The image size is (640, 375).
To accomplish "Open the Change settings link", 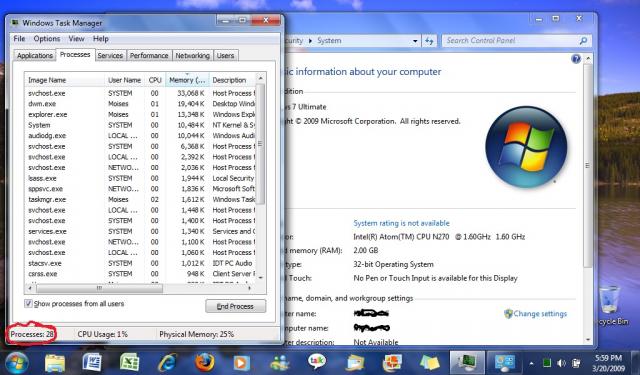I will point(540,314).
